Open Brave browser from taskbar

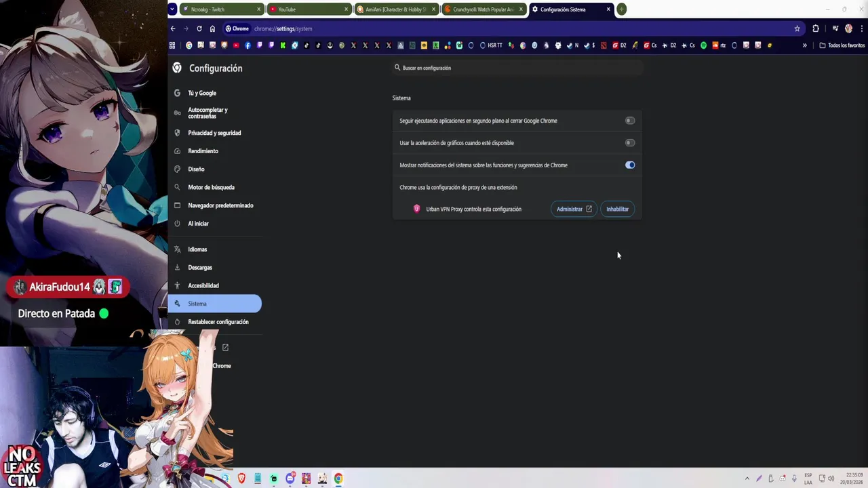241,479
